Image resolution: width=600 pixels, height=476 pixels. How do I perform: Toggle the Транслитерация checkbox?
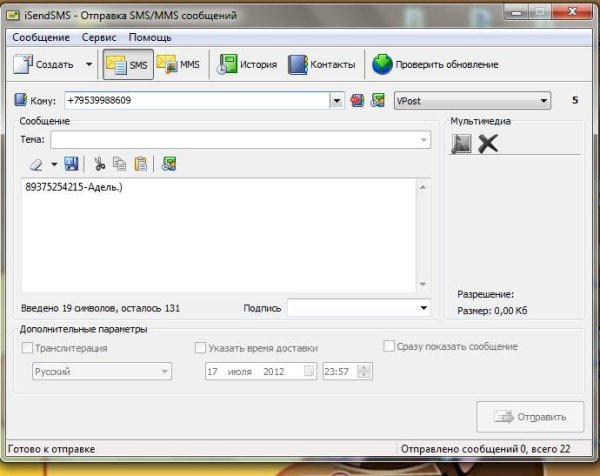coord(27,348)
